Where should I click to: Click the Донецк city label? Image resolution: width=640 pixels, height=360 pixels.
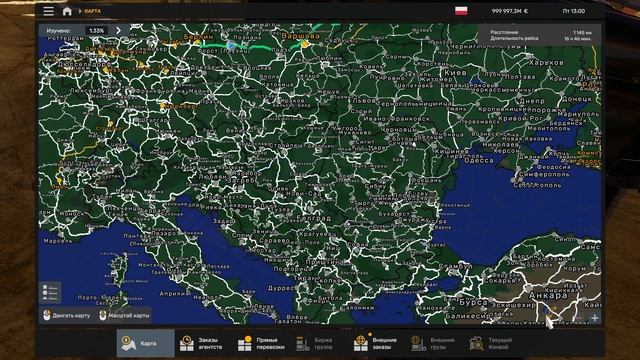click(576, 99)
